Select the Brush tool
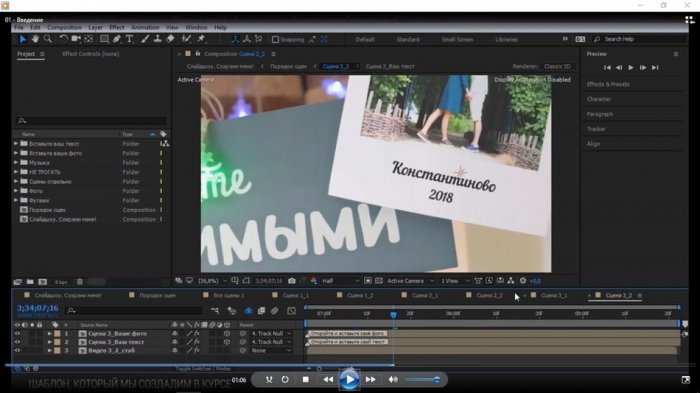This screenshot has height=393, width=700. coord(145,39)
